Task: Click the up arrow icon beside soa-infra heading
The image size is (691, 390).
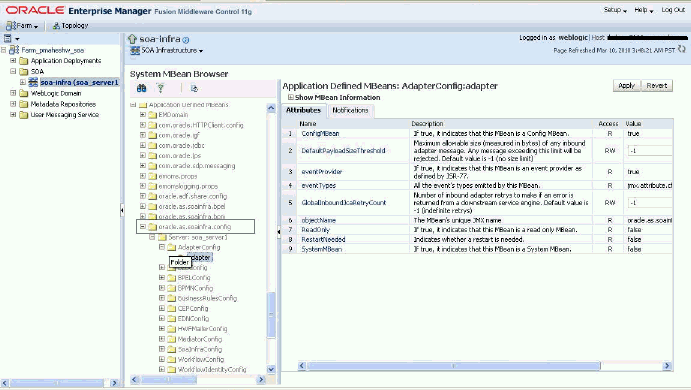Action: point(132,39)
